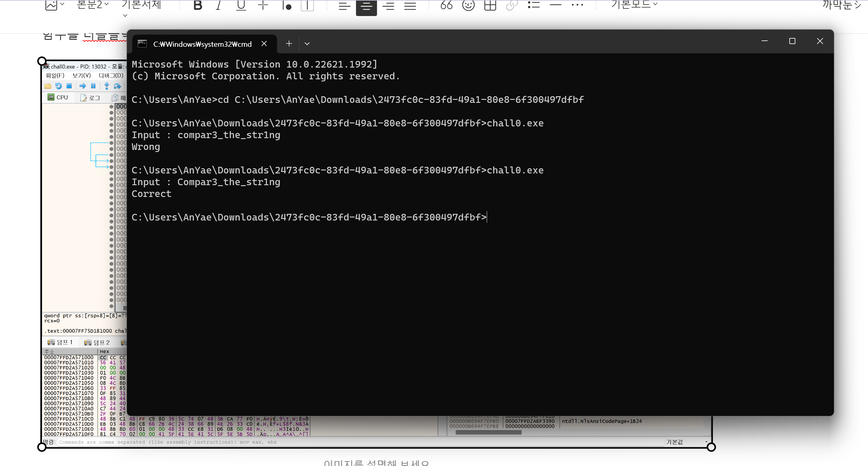Image resolution: width=868 pixels, height=466 pixels.
Task: Open the terminal's new tab plus button
Action: point(289,43)
